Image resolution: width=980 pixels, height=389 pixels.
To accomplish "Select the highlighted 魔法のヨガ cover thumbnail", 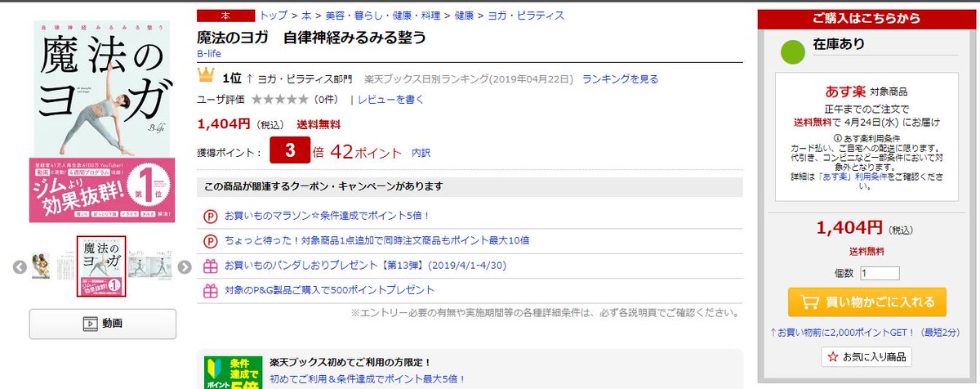I will click(101, 266).
